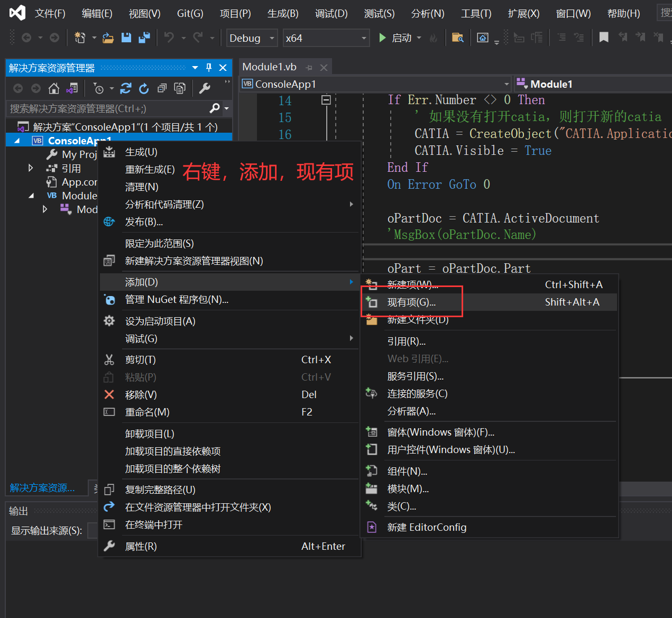This screenshot has height=618, width=672.
Task: Expand the 引用 references node
Action: [x=31, y=168]
